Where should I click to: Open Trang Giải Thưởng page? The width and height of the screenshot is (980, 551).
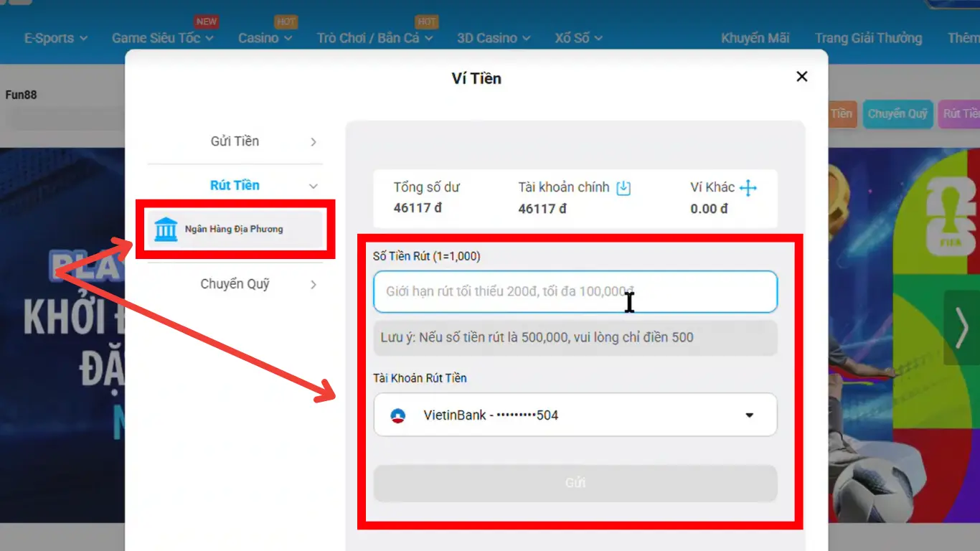(x=868, y=38)
